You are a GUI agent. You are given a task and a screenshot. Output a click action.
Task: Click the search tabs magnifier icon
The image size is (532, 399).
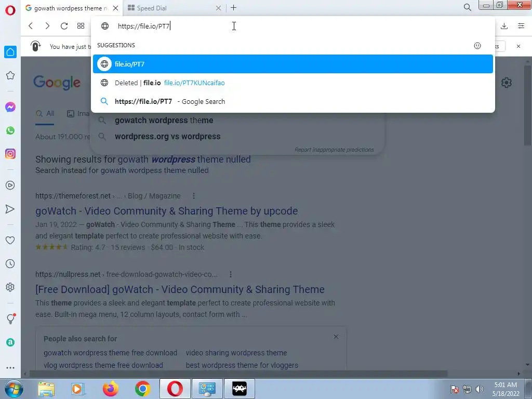(467, 7)
